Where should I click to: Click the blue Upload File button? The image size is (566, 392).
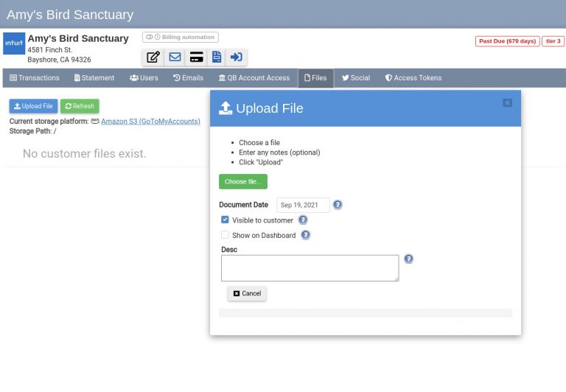(33, 106)
